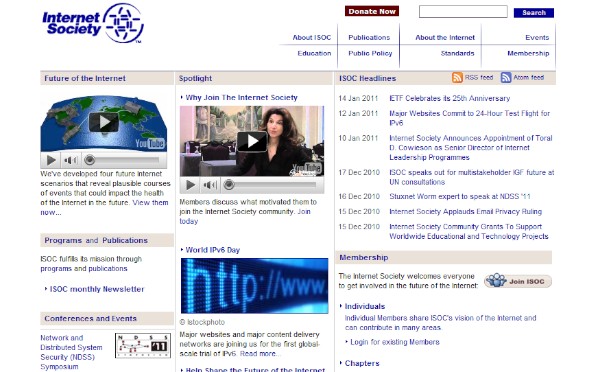Play the Future of the Internet video
Image resolution: width=600 pixels, height=372 pixels.
point(51,160)
